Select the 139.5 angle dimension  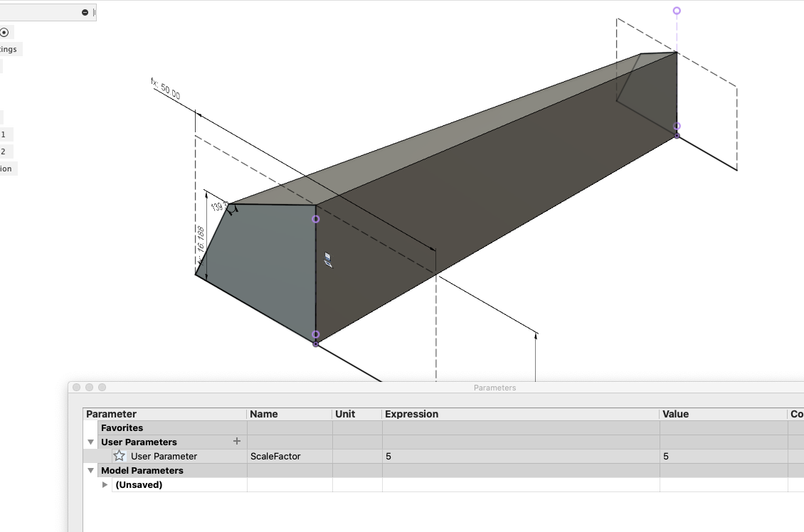coord(218,206)
